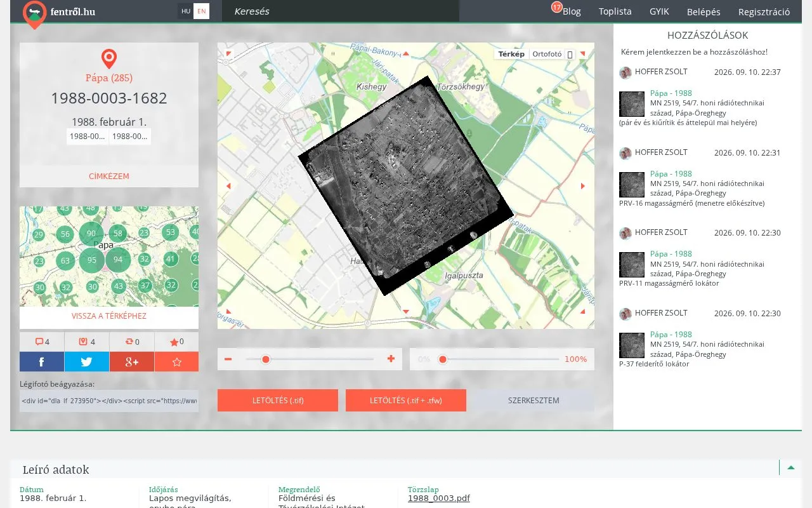
Task: Switch language to HU
Action: (x=185, y=11)
